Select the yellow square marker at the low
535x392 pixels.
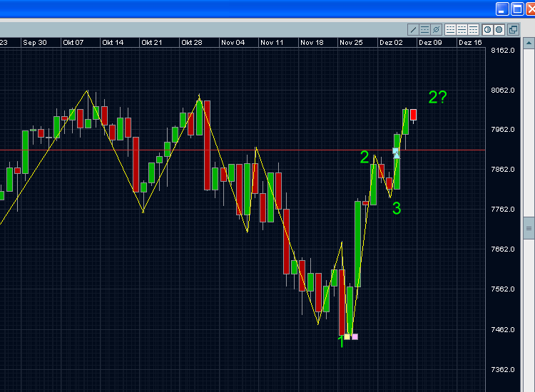pyautogui.click(x=347, y=337)
